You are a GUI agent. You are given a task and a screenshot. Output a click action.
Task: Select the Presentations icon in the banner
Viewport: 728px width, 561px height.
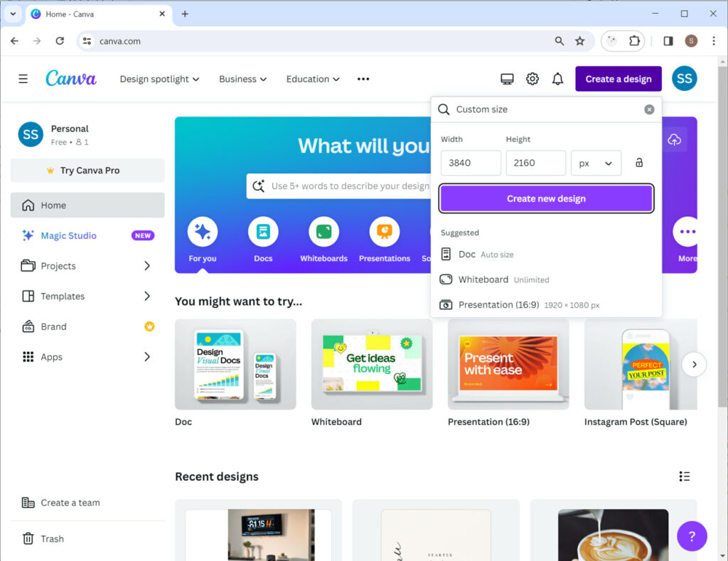coord(384,231)
